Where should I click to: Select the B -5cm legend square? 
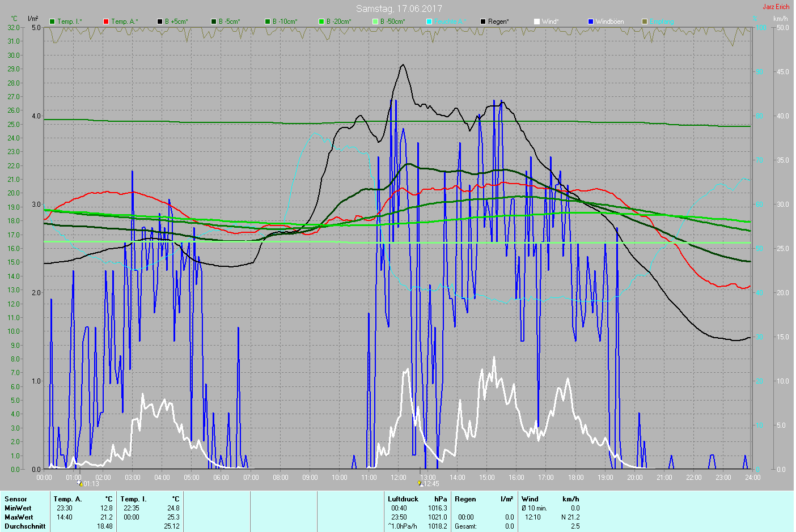tap(214, 22)
